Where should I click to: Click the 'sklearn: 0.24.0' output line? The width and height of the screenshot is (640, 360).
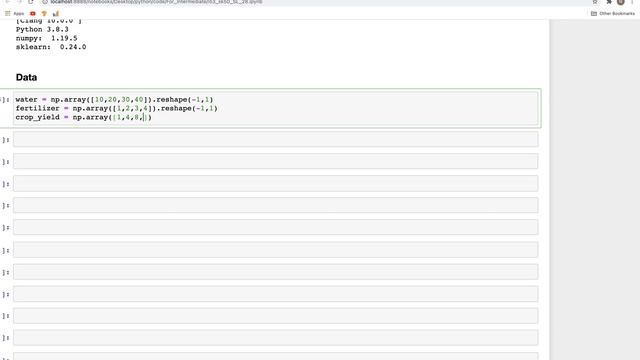point(51,47)
